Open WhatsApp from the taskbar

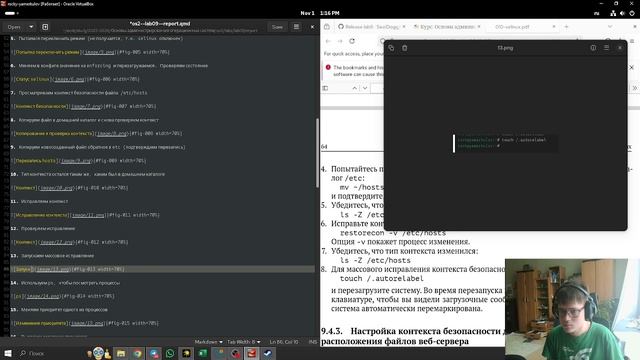170,353
